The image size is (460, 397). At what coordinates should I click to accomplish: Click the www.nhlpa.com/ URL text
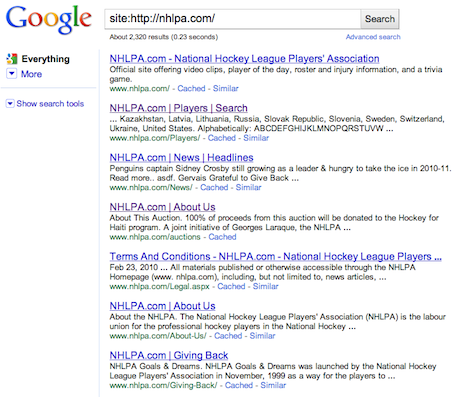coord(140,88)
